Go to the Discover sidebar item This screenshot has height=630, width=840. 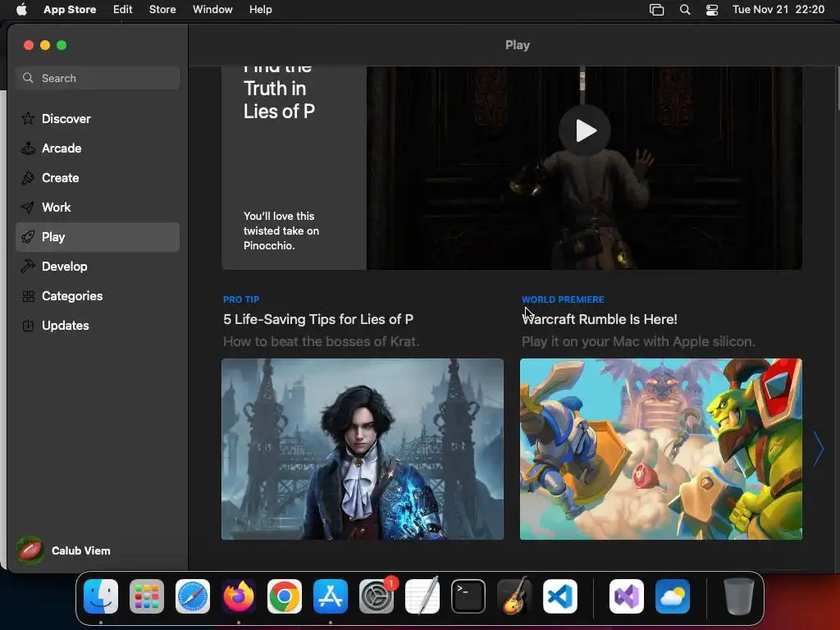98,118
